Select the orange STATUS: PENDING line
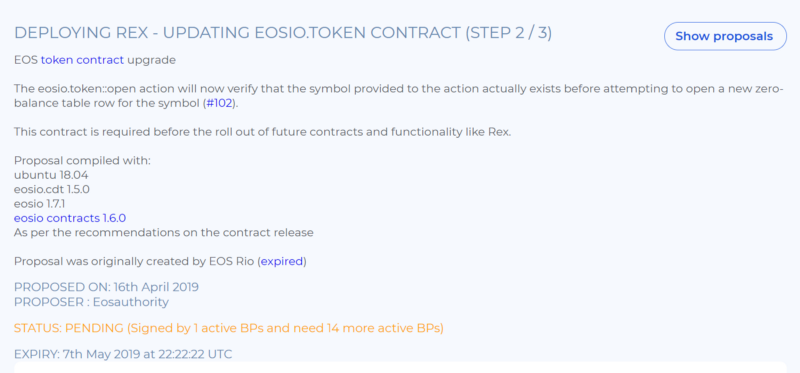Screen dimensions: 800x373 229,328
